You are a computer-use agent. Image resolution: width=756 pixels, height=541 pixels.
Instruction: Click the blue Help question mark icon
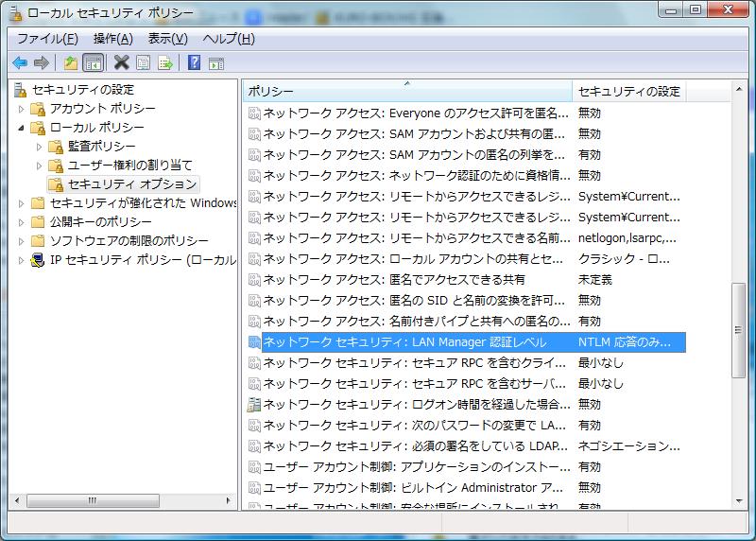point(194,63)
